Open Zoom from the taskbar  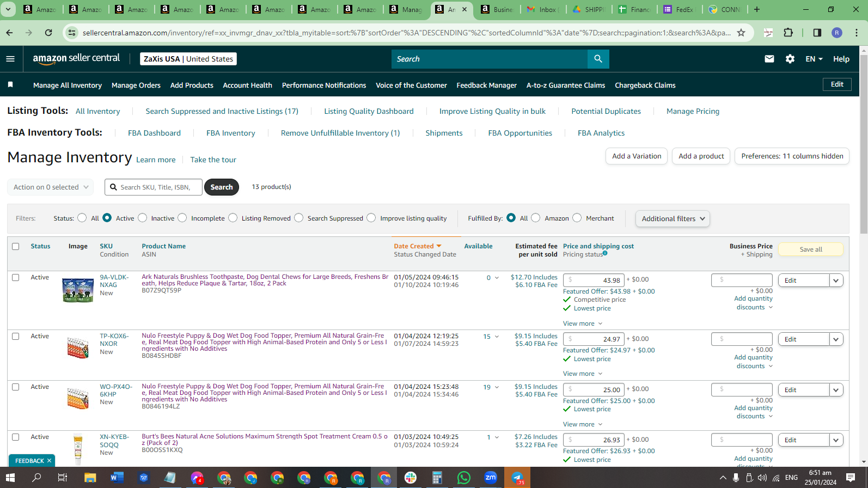(491, 478)
